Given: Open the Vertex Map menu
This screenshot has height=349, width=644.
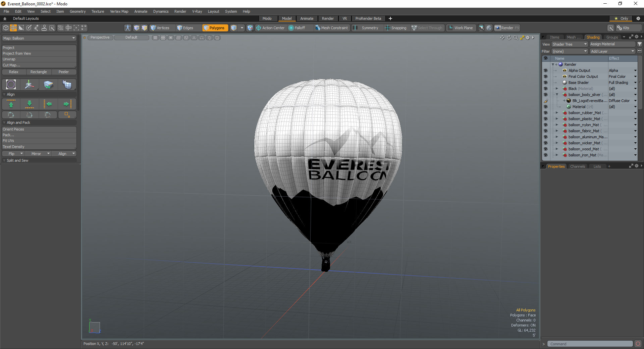Looking at the screenshot, I should pyautogui.click(x=119, y=11).
